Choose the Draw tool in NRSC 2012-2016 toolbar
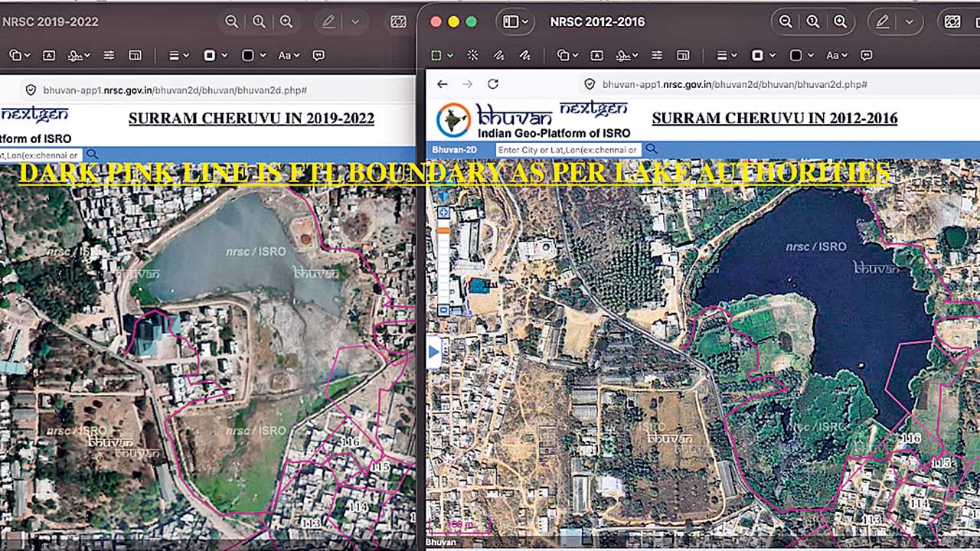The image size is (980, 551). click(525, 55)
